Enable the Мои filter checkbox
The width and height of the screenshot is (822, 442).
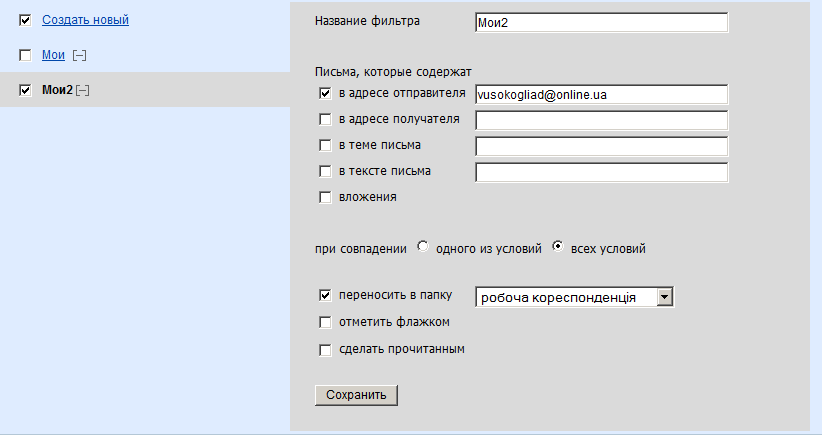coord(25,55)
